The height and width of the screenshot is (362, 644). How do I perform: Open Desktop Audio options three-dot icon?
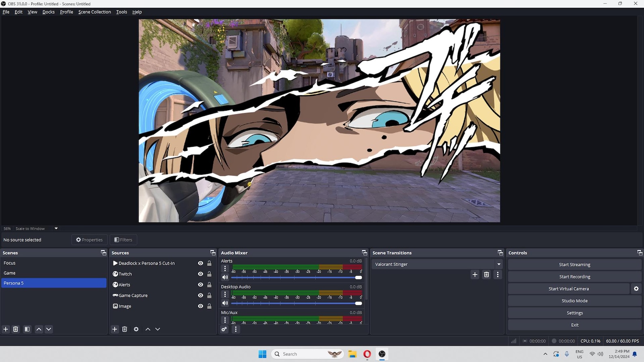[225, 294]
